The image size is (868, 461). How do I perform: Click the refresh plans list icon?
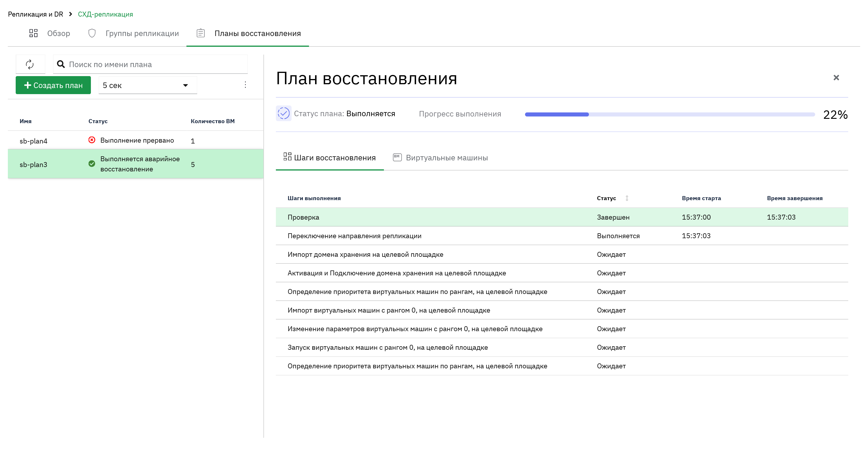(x=30, y=64)
